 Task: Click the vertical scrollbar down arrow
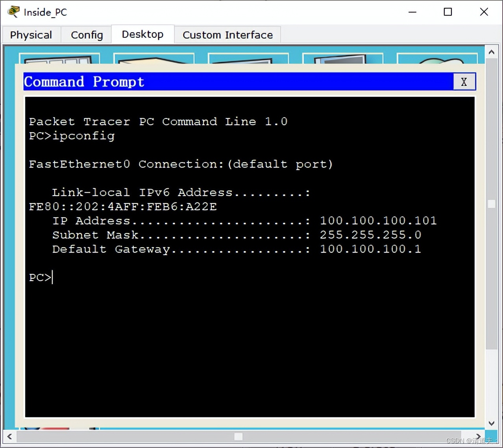[491, 424]
